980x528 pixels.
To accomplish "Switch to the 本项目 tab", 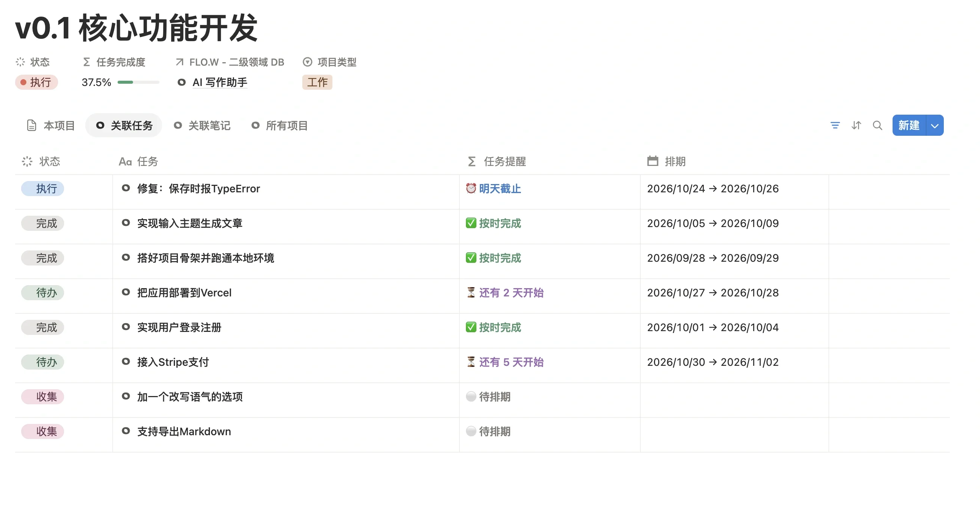I will point(51,125).
